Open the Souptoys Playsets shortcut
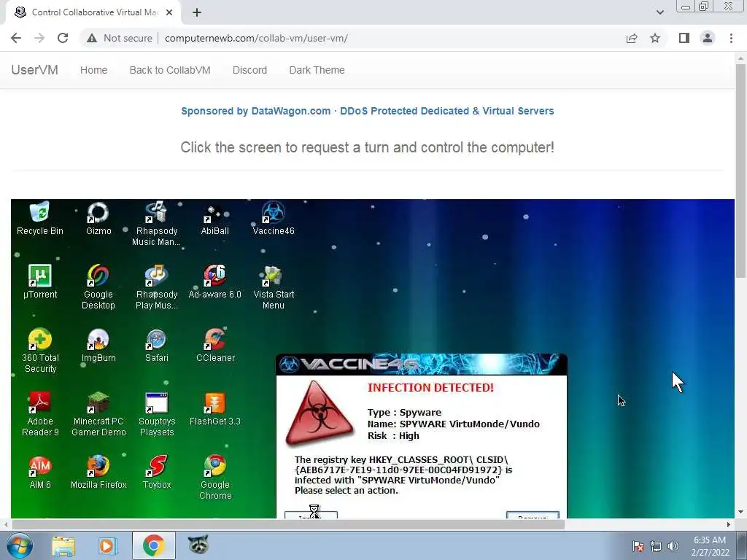 (156, 414)
